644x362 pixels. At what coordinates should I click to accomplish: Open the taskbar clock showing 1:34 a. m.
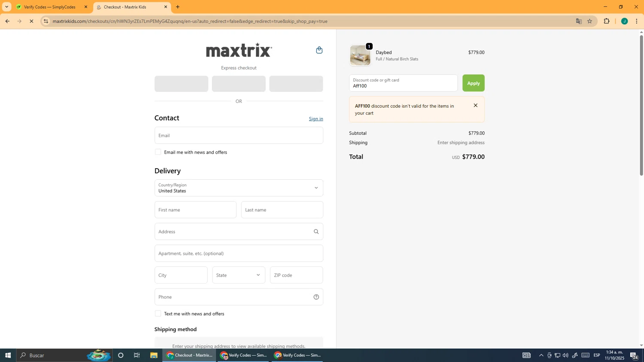614,355
